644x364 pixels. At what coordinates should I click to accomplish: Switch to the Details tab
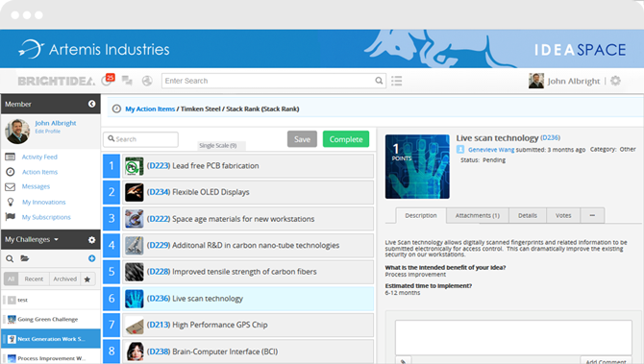coord(528,215)
